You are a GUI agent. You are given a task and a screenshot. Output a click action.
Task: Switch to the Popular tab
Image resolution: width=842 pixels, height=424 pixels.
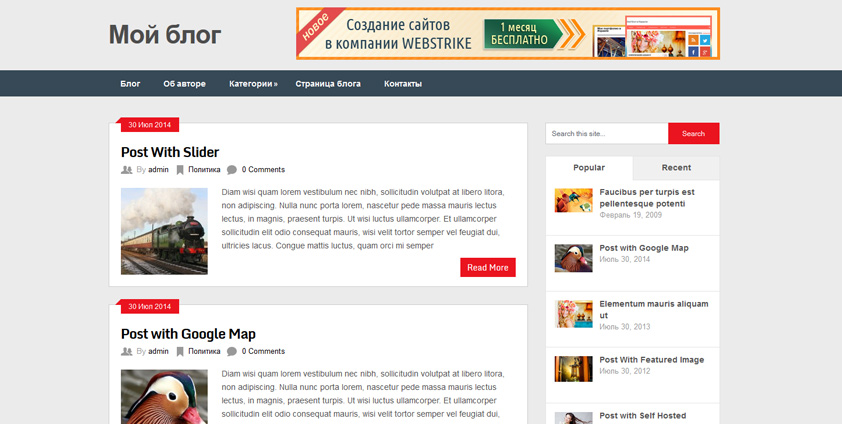click(x=589, y=168)
